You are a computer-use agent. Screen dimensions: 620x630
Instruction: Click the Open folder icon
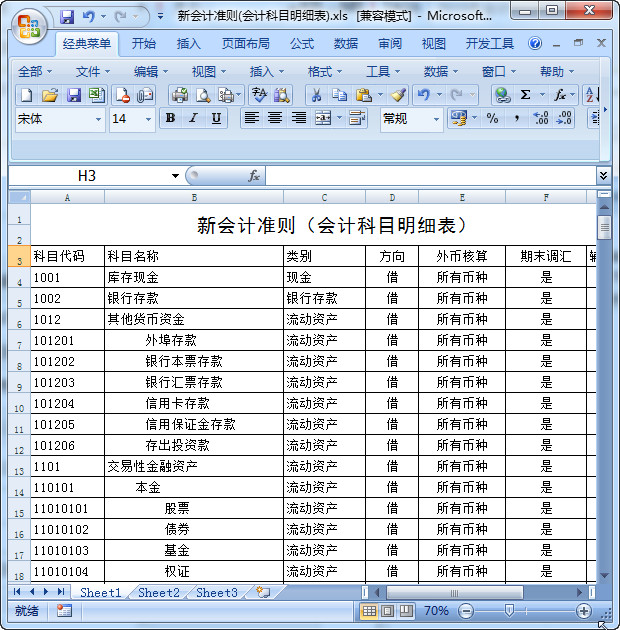(x=50, y=95)
